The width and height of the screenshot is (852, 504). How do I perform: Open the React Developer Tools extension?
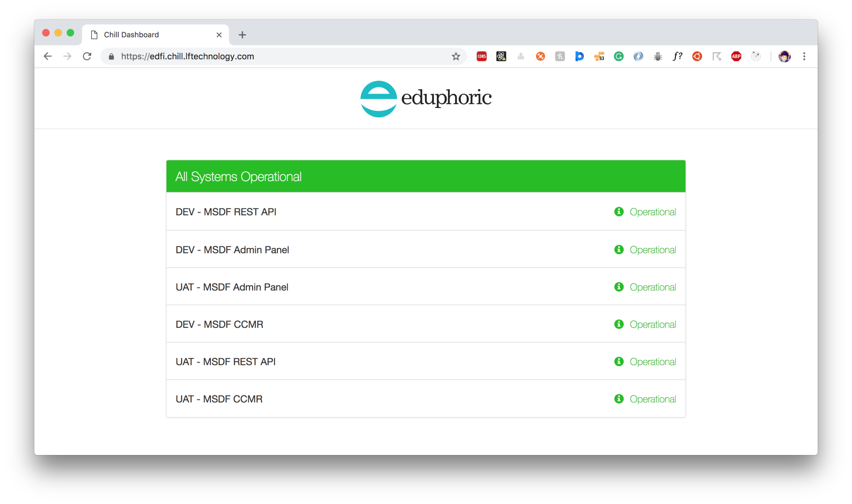(x=501, y=56)
